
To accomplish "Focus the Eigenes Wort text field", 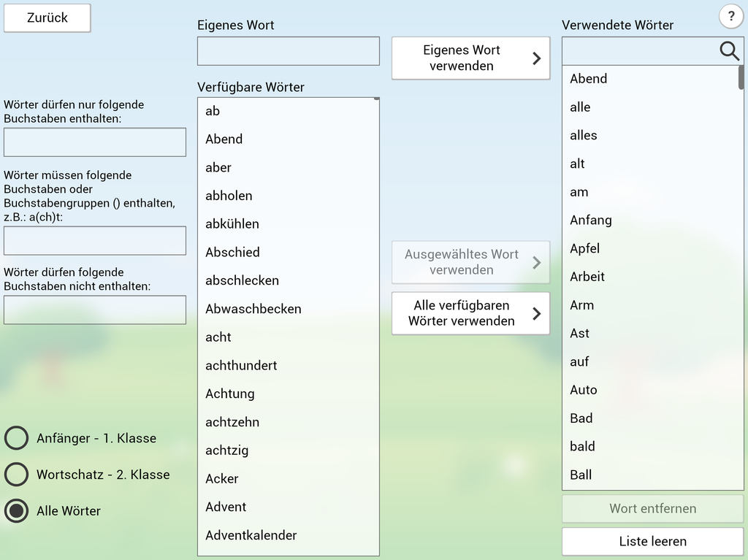I will coord(288,51).
